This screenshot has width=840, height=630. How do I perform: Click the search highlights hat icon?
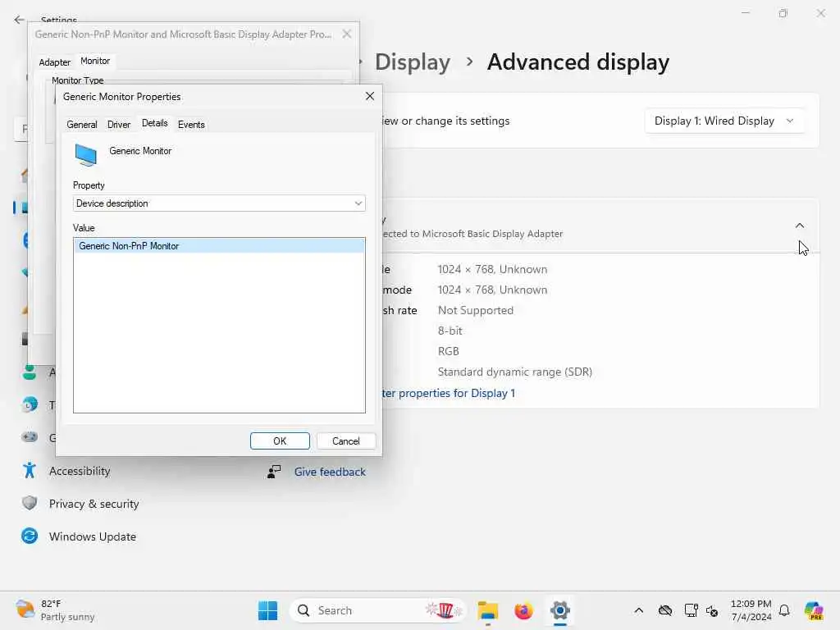click(445, 610)
